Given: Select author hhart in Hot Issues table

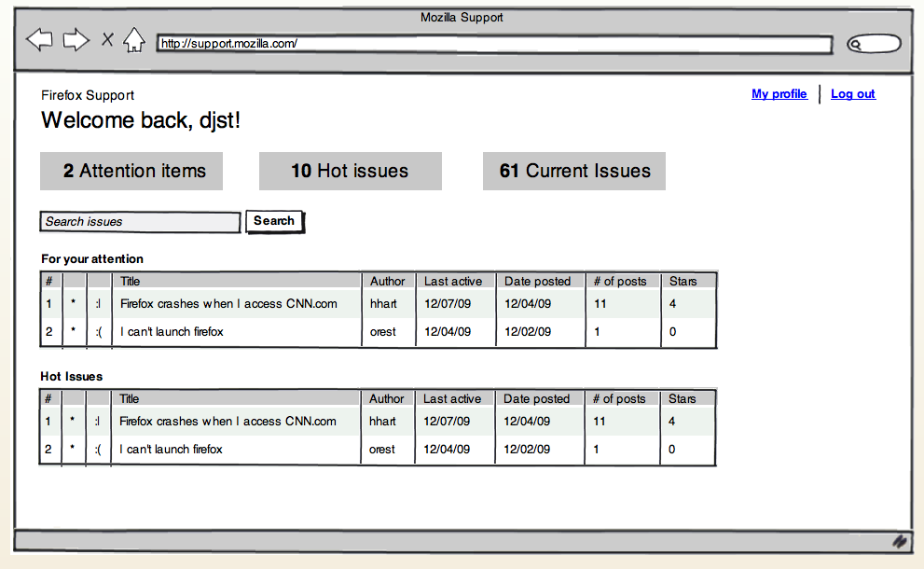Looking at the screenshot, I should [382, 421].
